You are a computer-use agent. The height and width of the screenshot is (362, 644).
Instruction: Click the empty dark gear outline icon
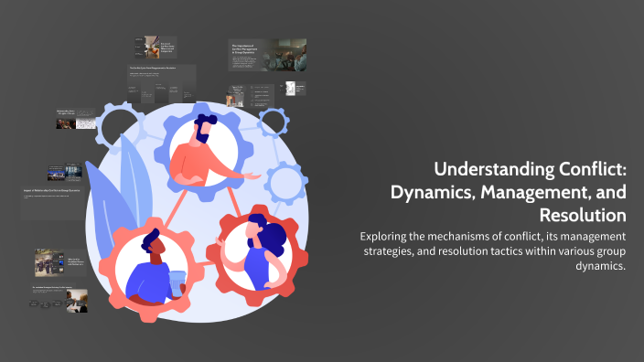119,127
